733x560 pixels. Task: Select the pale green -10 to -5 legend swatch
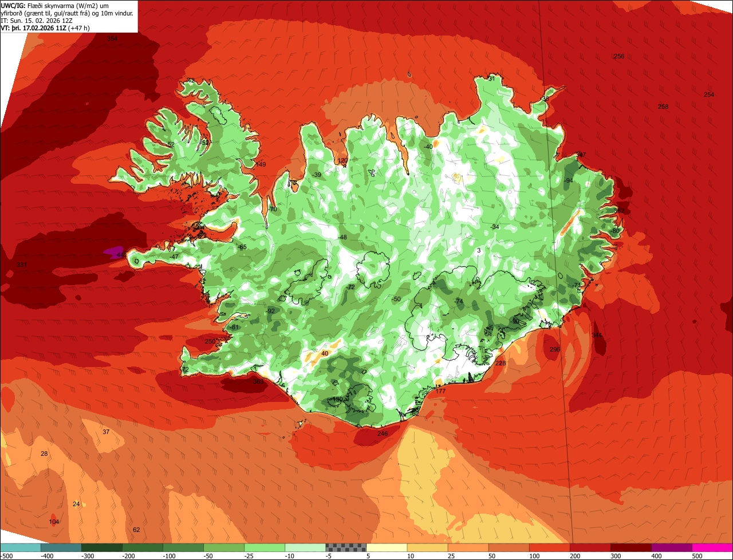click(x=305, y=547)
